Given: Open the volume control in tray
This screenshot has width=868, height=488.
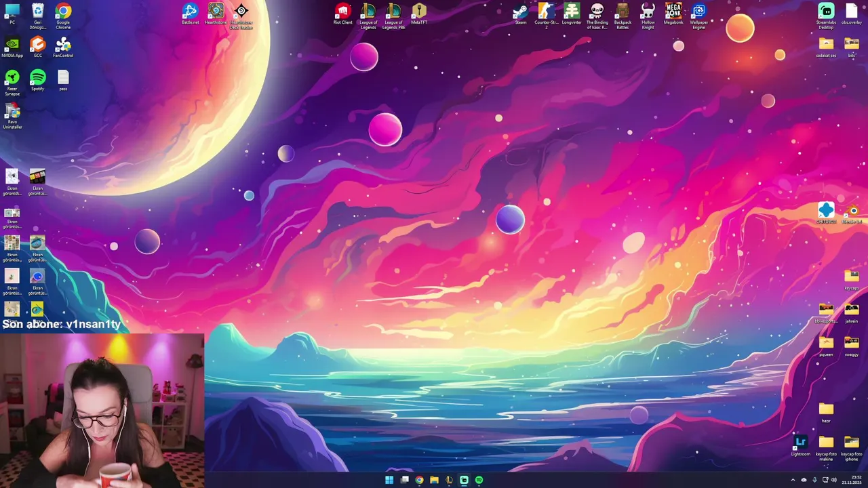Looking at the screenshot, I should pyautogui.click(x=833, y=480).
